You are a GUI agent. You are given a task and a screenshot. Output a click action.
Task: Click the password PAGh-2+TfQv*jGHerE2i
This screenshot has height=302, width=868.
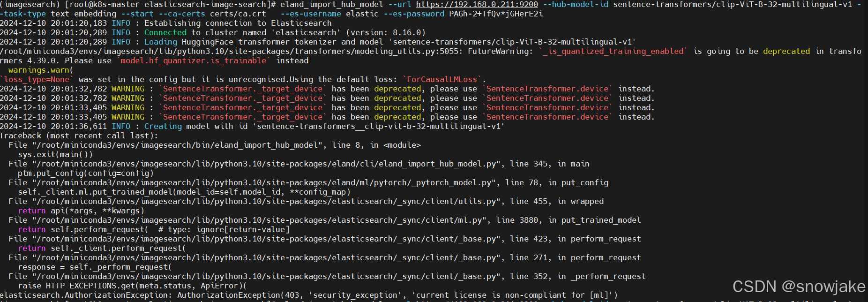point(496,14)
